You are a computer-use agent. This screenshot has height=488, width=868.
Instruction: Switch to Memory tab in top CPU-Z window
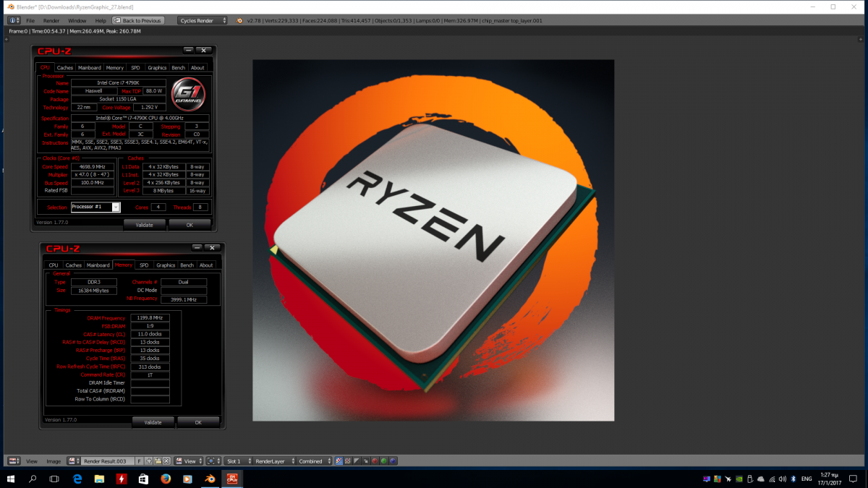[x=115, y=68]
